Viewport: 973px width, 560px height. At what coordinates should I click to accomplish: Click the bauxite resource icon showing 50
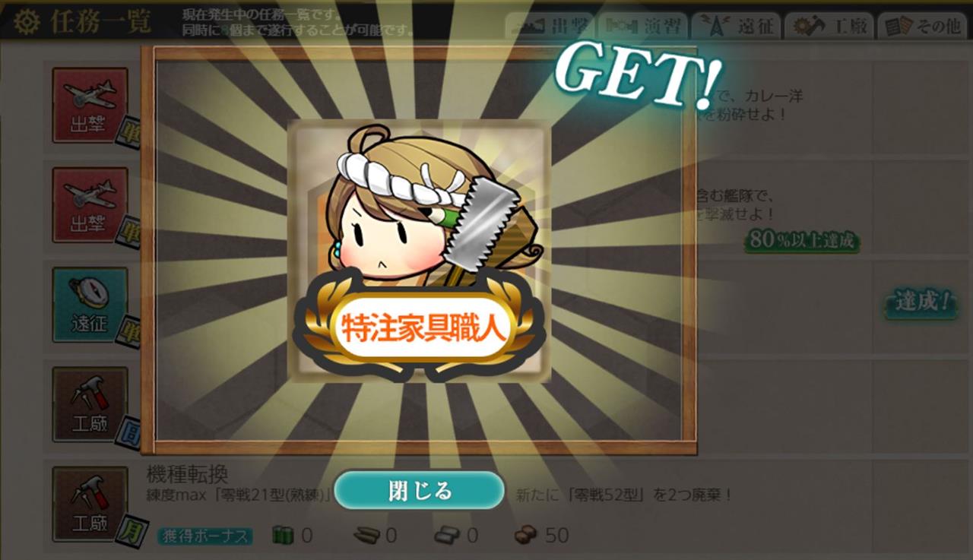[x=526, y=535]
